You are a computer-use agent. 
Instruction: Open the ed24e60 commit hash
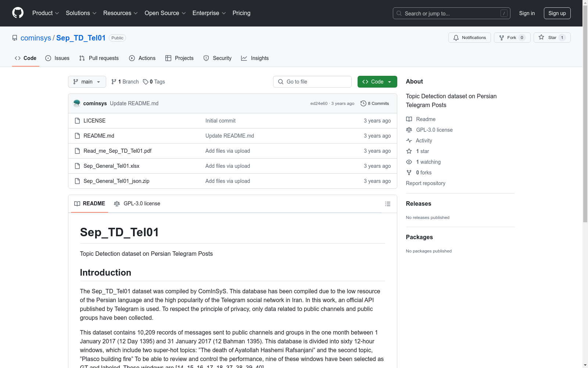pos(319,103)
